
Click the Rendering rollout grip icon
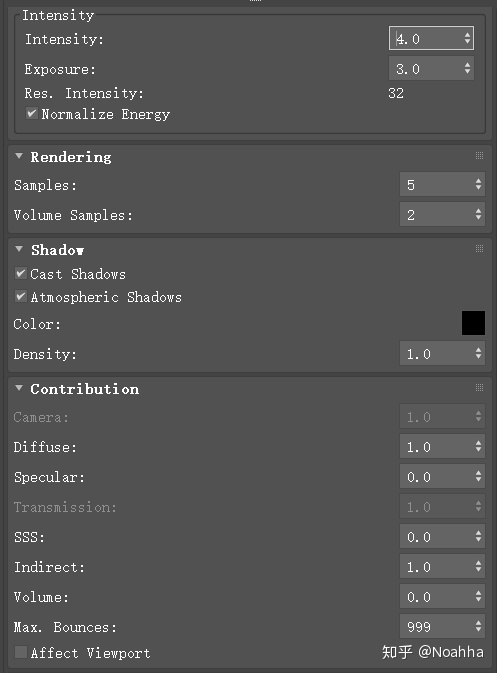pos(479,156)
